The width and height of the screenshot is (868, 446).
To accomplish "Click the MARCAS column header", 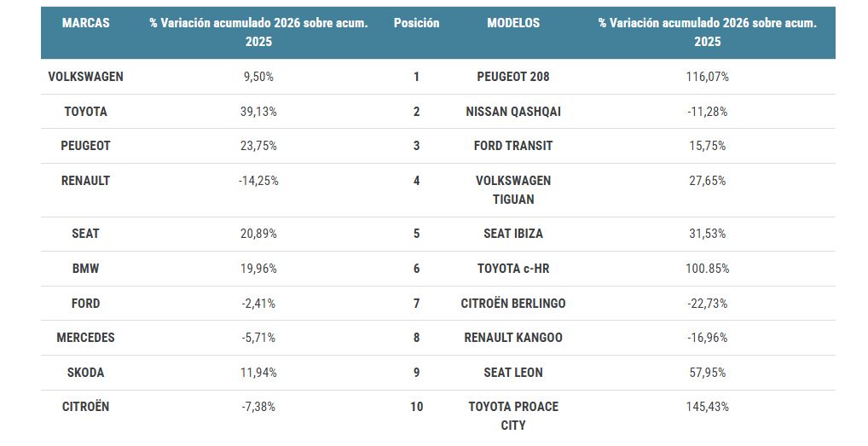I will [85, 23].
